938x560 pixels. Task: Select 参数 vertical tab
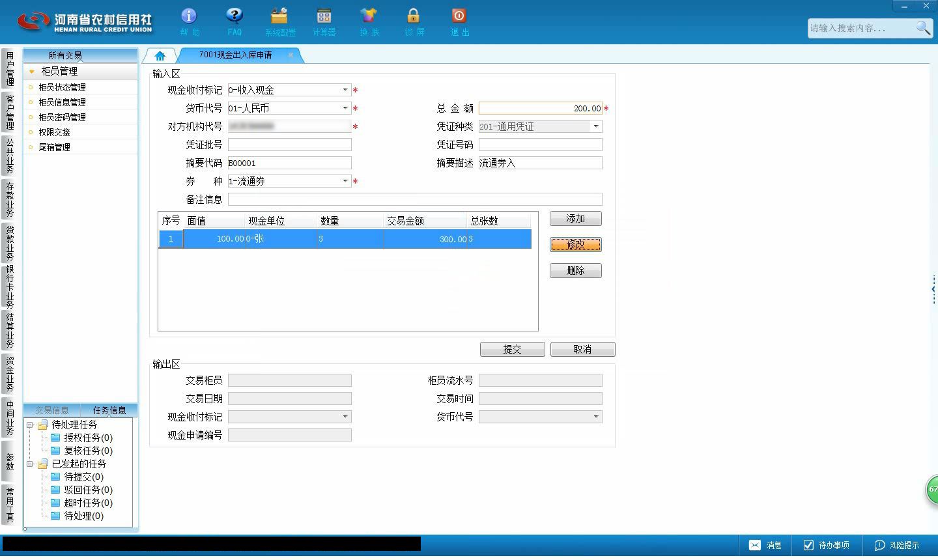click(9, 461)
